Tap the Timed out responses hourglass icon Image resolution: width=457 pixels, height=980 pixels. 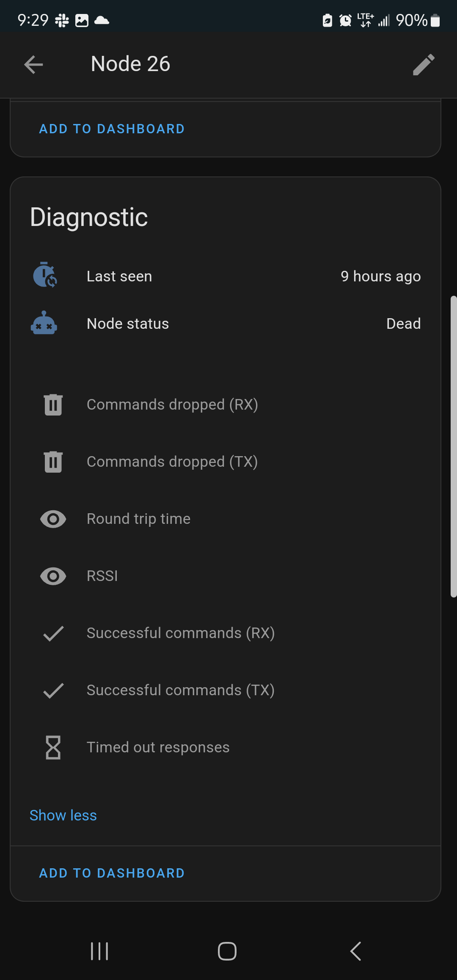[53, 747]
